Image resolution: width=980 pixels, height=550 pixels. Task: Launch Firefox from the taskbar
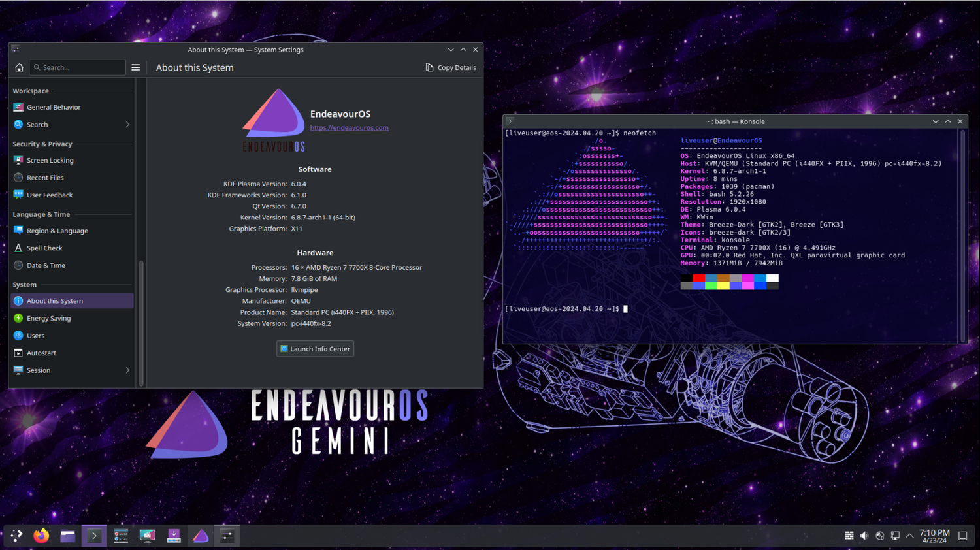[41, 536]
